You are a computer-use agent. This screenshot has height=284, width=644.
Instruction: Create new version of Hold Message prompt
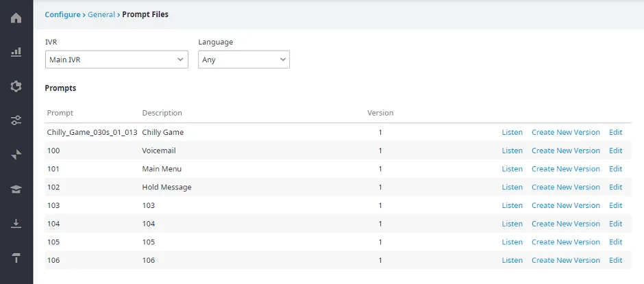click(x=565, y=187)
